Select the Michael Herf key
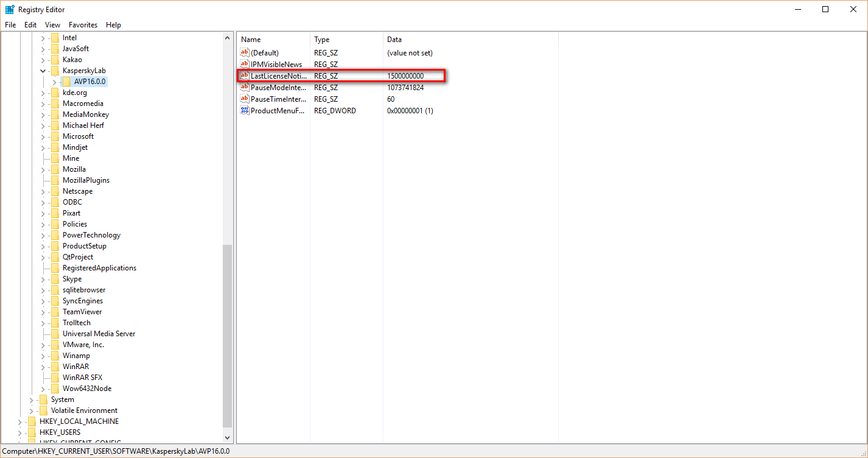This screenshot has width=868, height=458. point(83,125)
